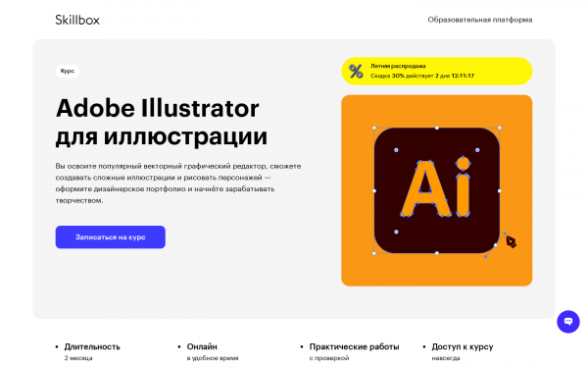Open the chat widget bubble icon
The height and width of the screenshot is (368, 588).
[x=568, y=322]
